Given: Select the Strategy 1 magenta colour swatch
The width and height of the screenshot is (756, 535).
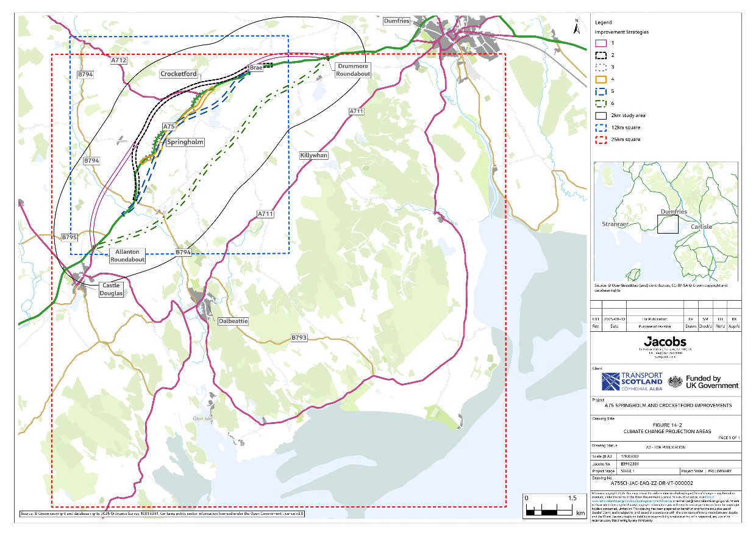Looking at the screenshot, I should tap(601, 43).
